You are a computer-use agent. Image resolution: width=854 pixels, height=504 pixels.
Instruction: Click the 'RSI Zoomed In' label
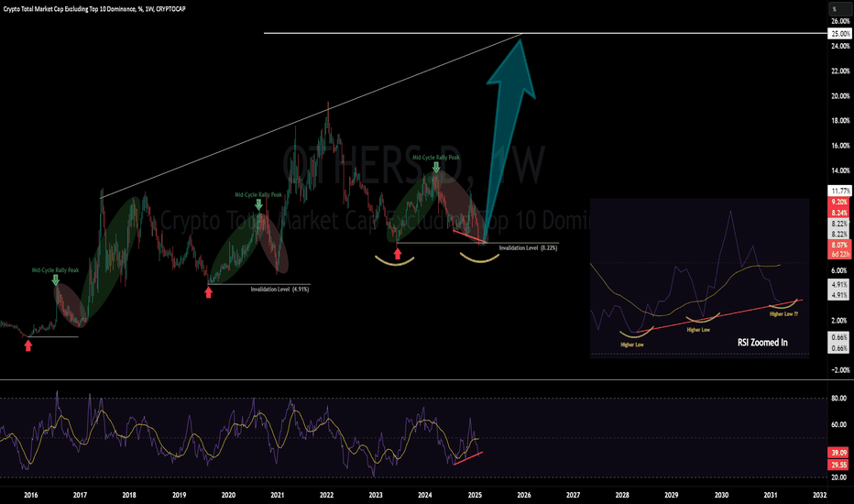[x=762, y=342]
